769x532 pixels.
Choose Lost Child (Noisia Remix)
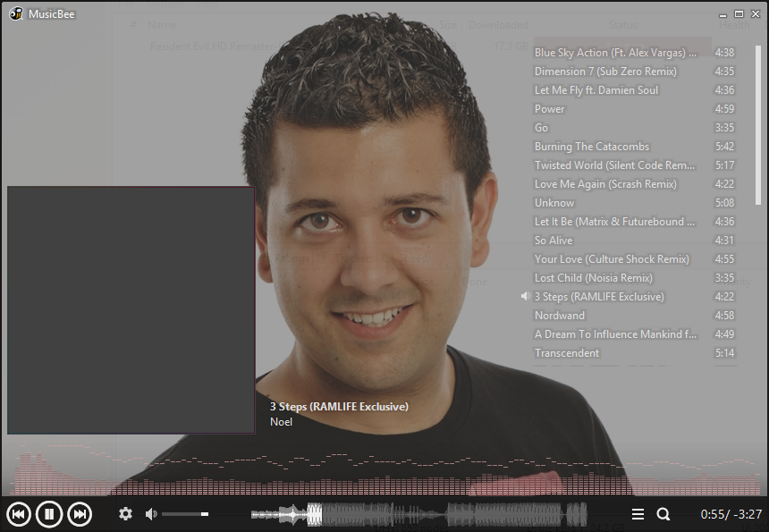point(594,278)
